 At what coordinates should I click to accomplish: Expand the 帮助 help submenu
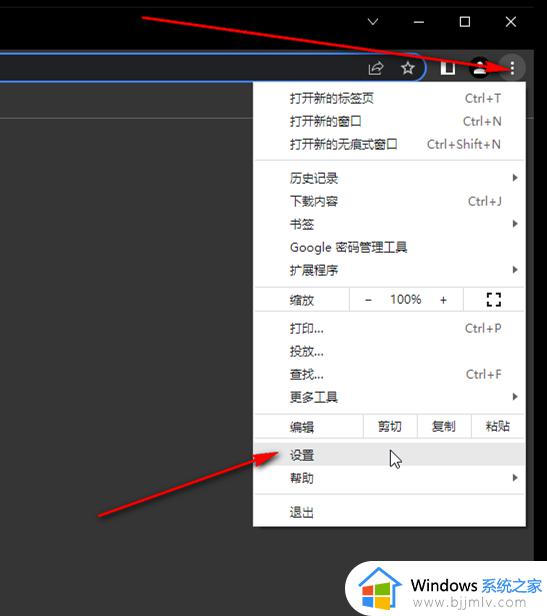tap(389, 478)
